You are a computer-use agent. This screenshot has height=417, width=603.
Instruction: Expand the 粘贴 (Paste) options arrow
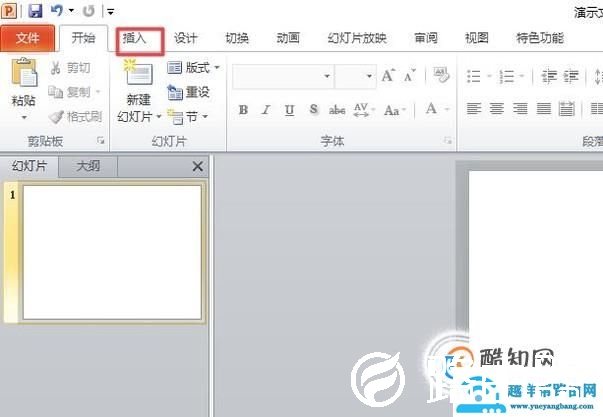(x=24, y=117)
